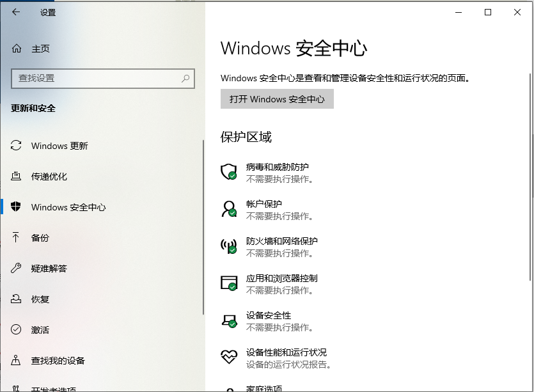Click 设备的运行状况报告。 status text
The image size is (534, 392).
tap(288, 365)
